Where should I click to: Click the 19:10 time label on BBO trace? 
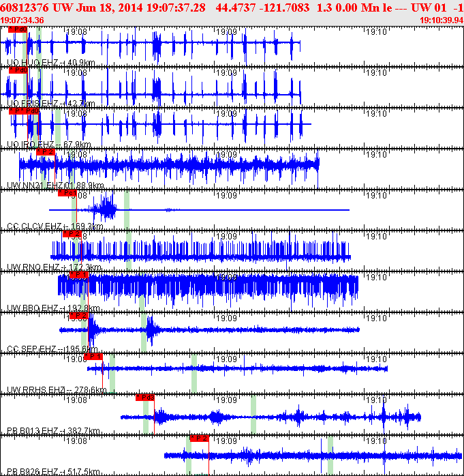tap(376, 278)
